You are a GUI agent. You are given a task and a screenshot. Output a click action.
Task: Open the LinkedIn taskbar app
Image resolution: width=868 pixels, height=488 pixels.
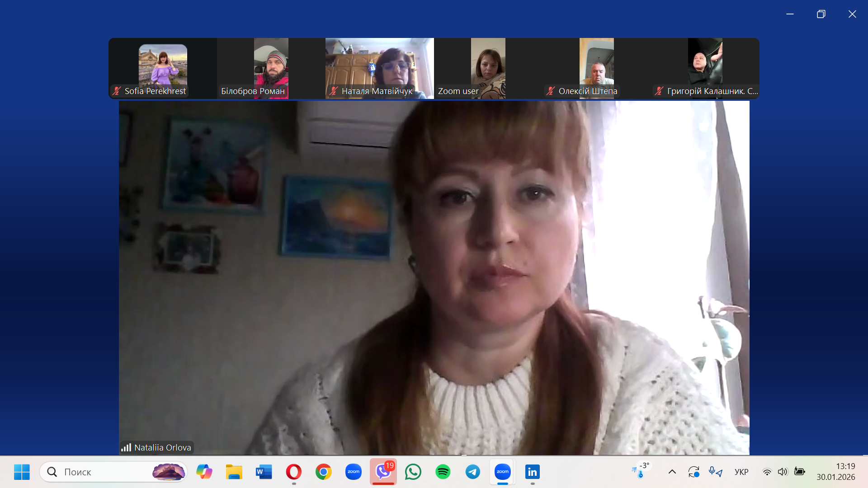pos(532,472)
